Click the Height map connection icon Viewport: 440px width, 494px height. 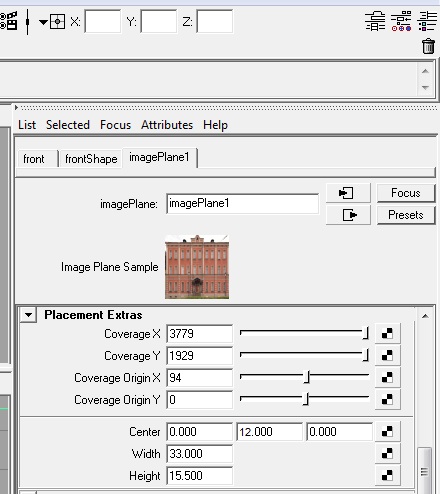point(387,475)
